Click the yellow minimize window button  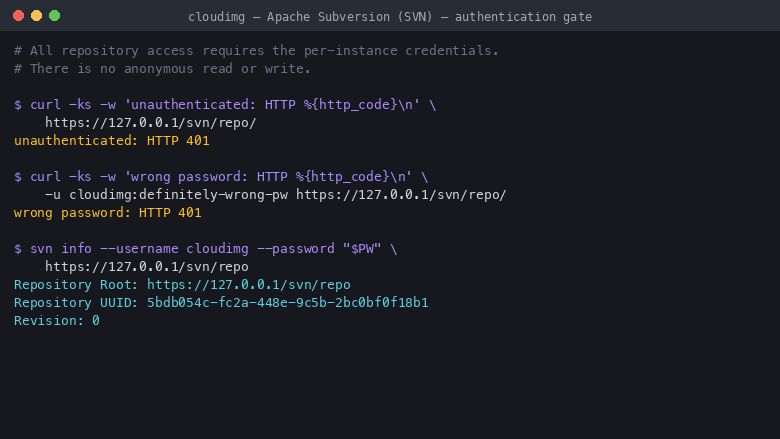point(36,16)
